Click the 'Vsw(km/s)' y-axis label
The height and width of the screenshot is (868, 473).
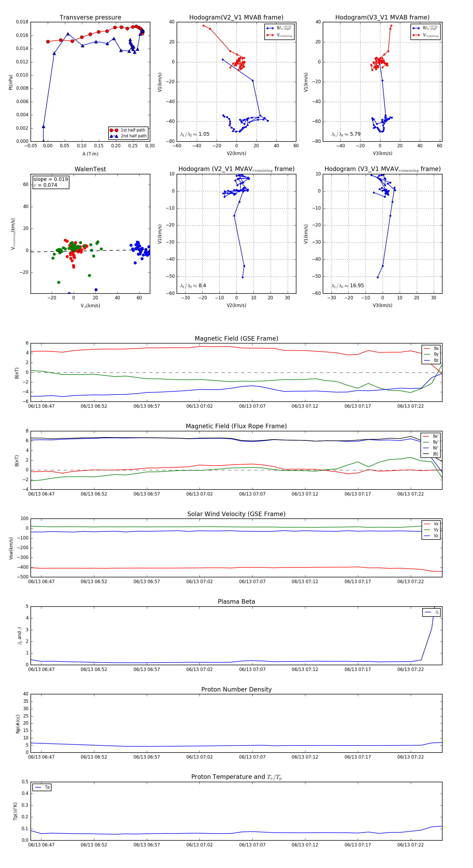[11, 548]
